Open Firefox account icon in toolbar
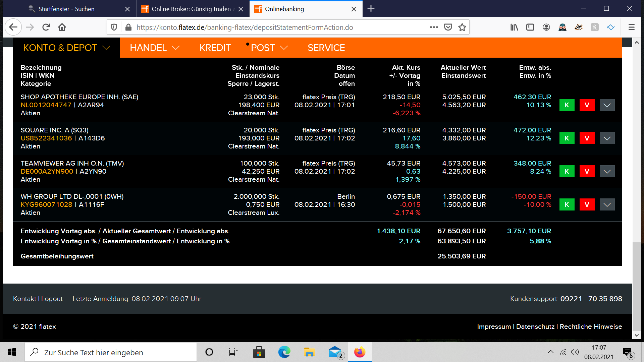 [x=546, y=27]
